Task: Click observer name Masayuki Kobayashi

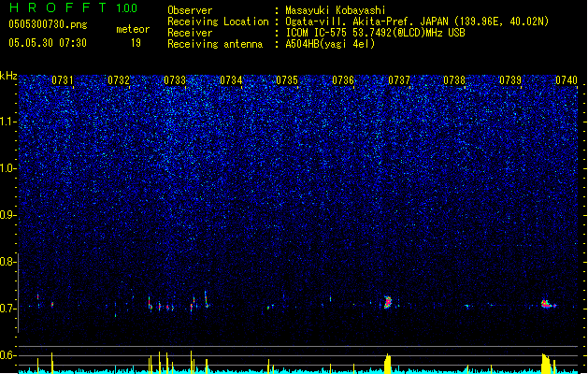Action: 336,10
